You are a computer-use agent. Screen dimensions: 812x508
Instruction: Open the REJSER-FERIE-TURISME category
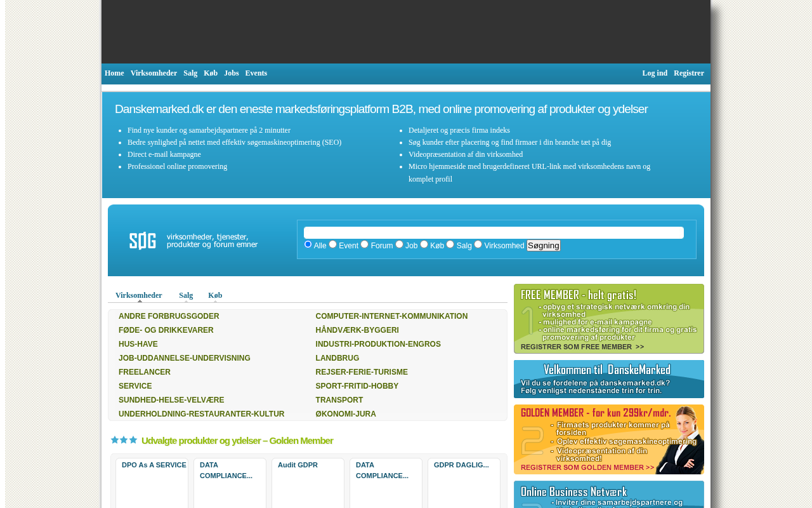(x=362, y=372)
